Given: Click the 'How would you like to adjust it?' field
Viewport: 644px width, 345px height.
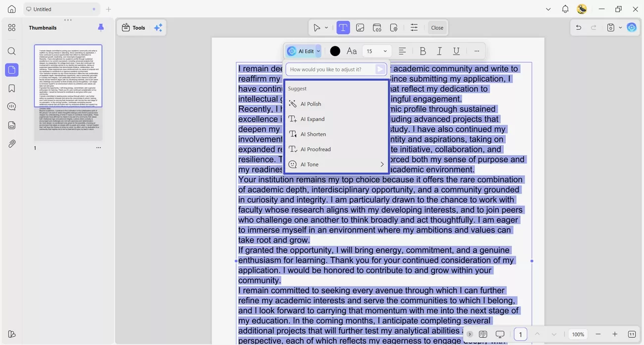Looking at the screenshot, I should (x=329, y=69).
